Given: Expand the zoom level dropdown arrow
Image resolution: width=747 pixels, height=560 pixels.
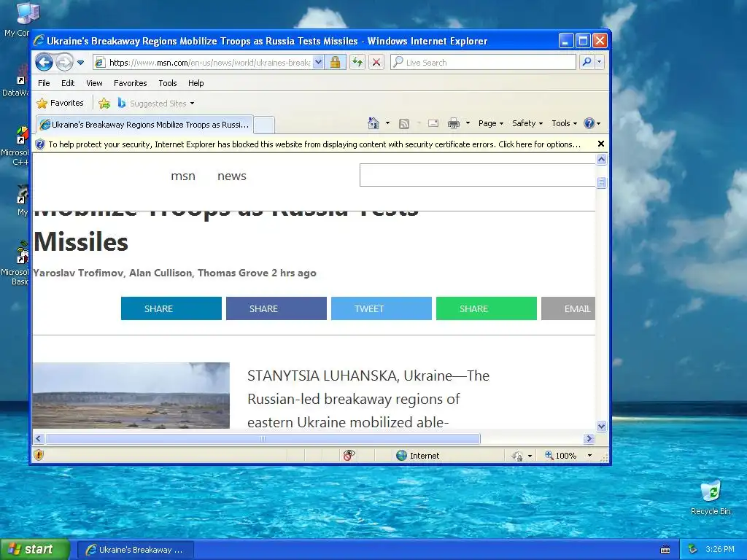Looking at the screenshot, I should (x=589, y=456).
